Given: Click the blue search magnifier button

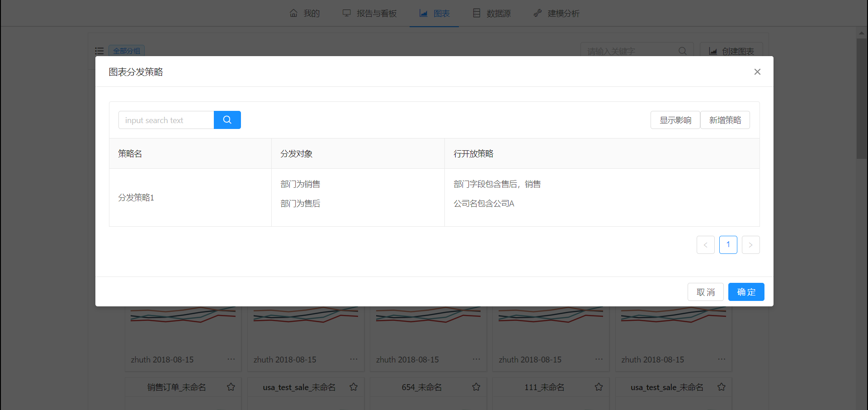Looking at the screenshot, I should [x=227, y=120].
